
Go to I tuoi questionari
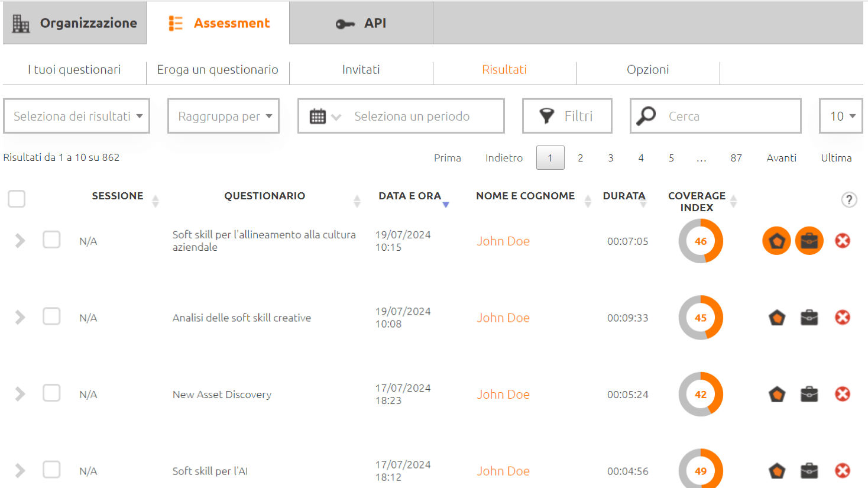click(x=75, y=70)
